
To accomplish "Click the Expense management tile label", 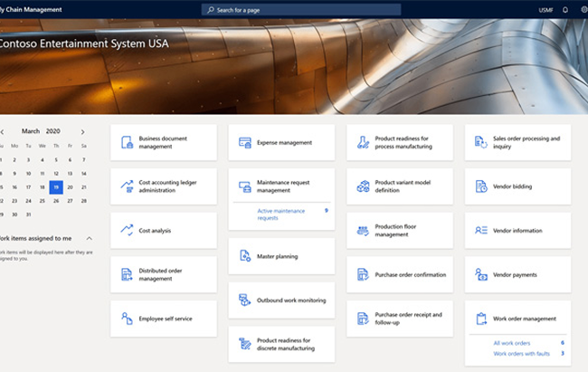I will 284,143.
